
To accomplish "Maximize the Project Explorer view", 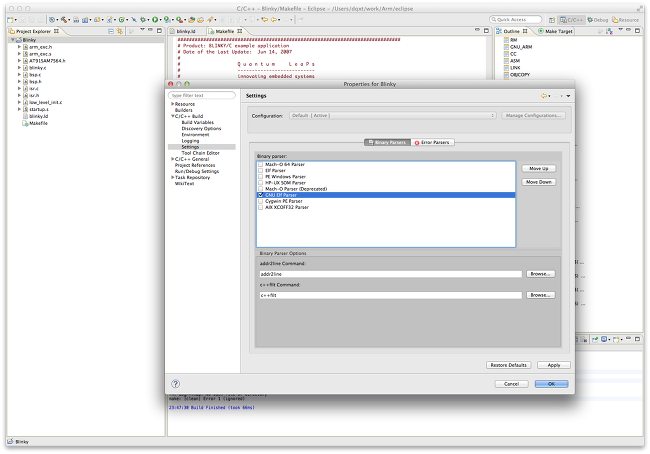I will click(x=159, y=30).
